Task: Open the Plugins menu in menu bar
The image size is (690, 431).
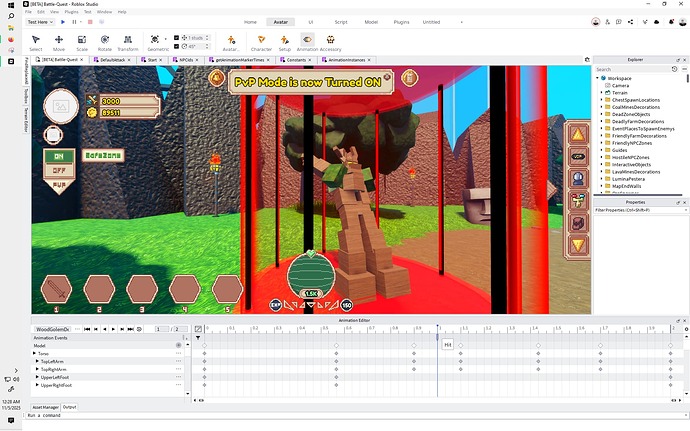Action: (x=71, y=12)
